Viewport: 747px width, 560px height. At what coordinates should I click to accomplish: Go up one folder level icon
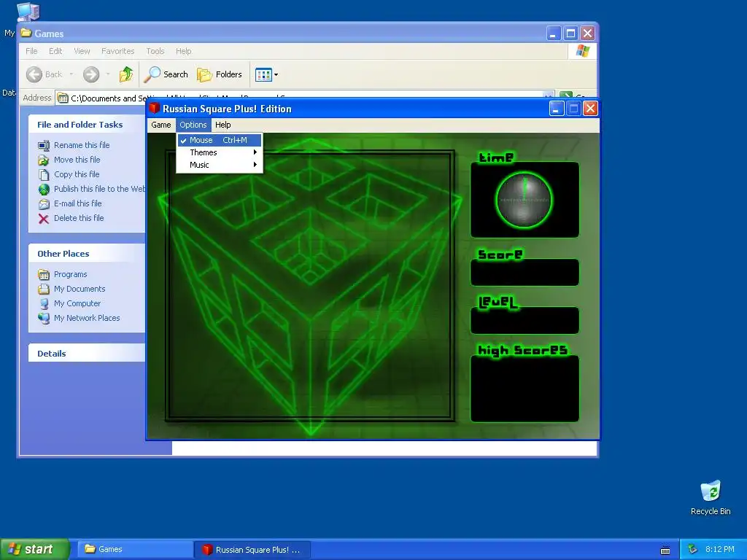coord(126,74)
